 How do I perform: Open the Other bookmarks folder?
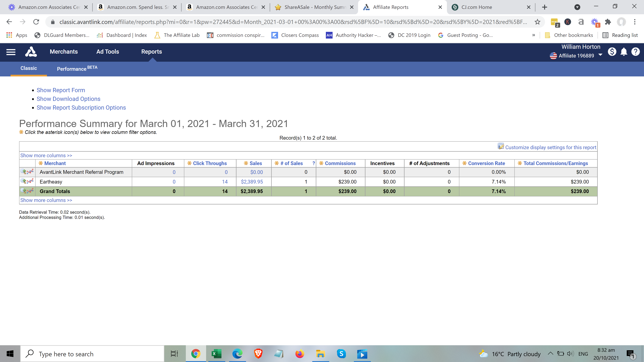(569, 35)
